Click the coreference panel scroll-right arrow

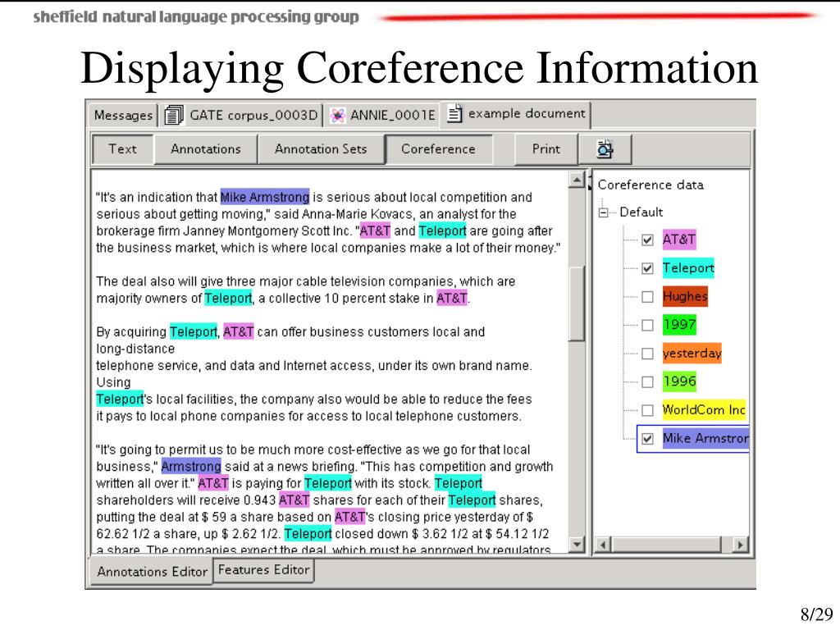click(x=740, y=545)
